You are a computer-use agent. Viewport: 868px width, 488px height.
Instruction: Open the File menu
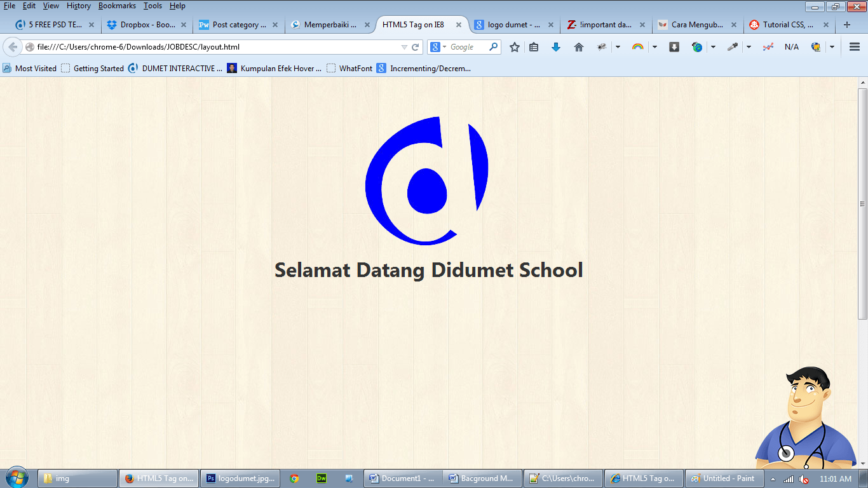pos(10,6)
